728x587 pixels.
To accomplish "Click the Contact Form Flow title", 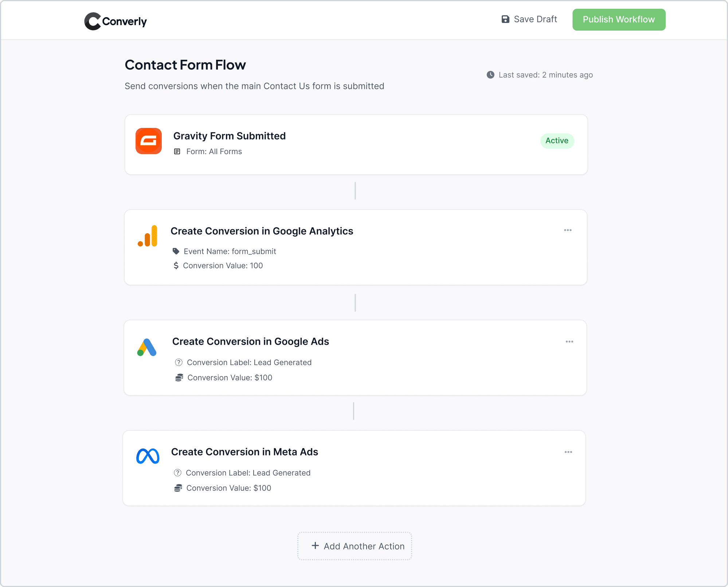I will (185, 65).
